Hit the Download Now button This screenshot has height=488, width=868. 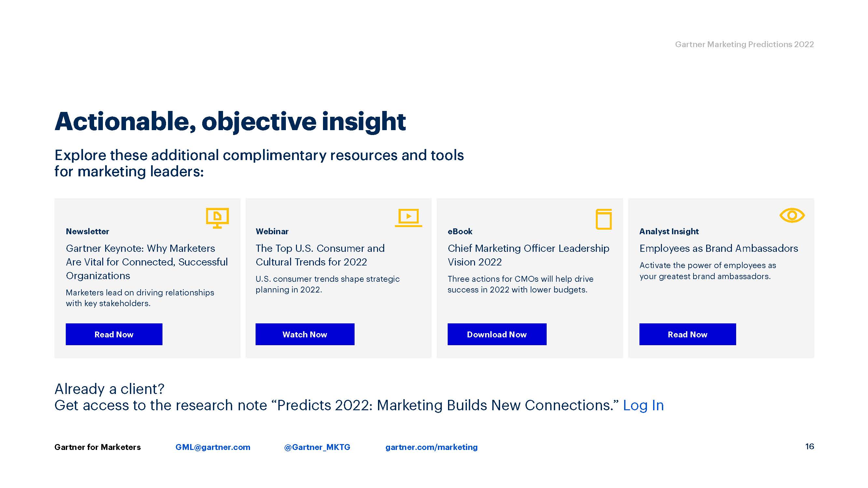[497, 334]
